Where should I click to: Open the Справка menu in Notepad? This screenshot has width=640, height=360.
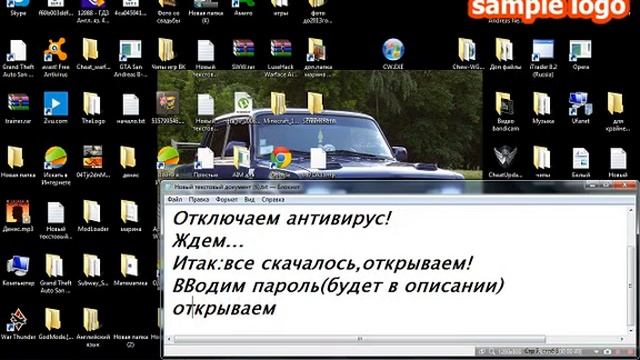(273, 200)
